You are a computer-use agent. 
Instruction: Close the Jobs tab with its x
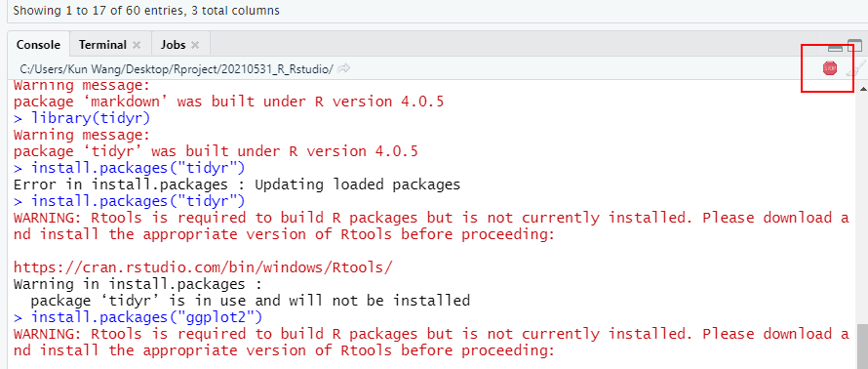pyautogui.click(x=195, y=45)
